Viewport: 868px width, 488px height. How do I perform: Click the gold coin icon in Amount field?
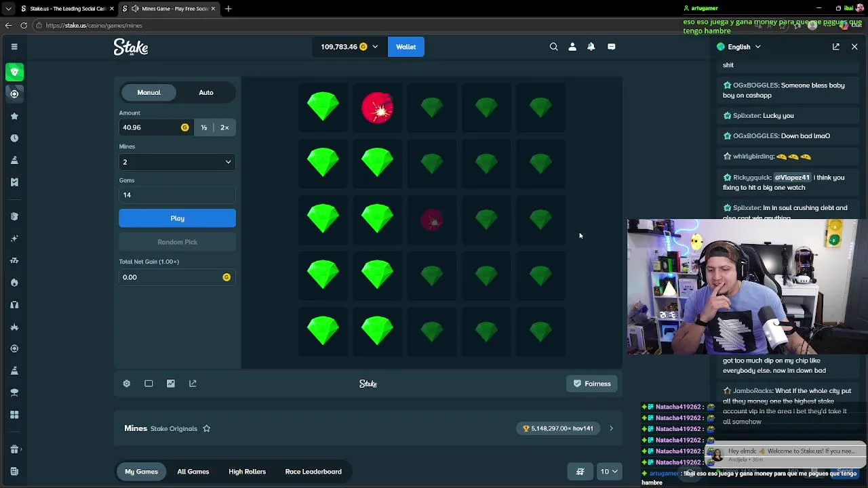(184, 127)
